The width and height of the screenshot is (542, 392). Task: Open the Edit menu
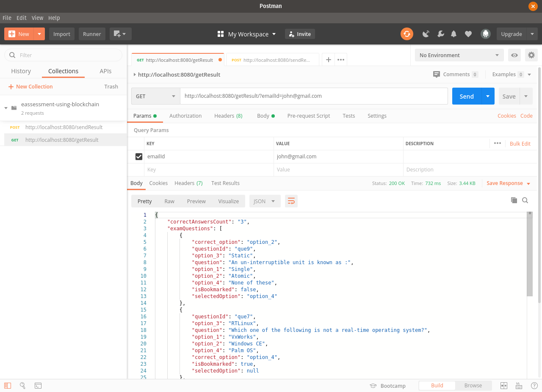coord(22,18)
